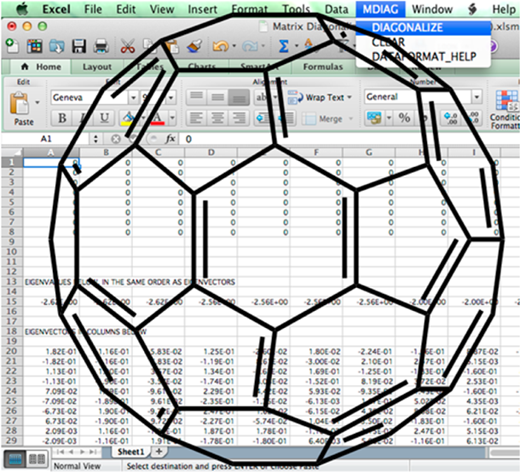Viewport: 520px width, 472px height.
Task: Click the Save floppy disk icon
Action: pyautogui.click(x=79, y=46)
